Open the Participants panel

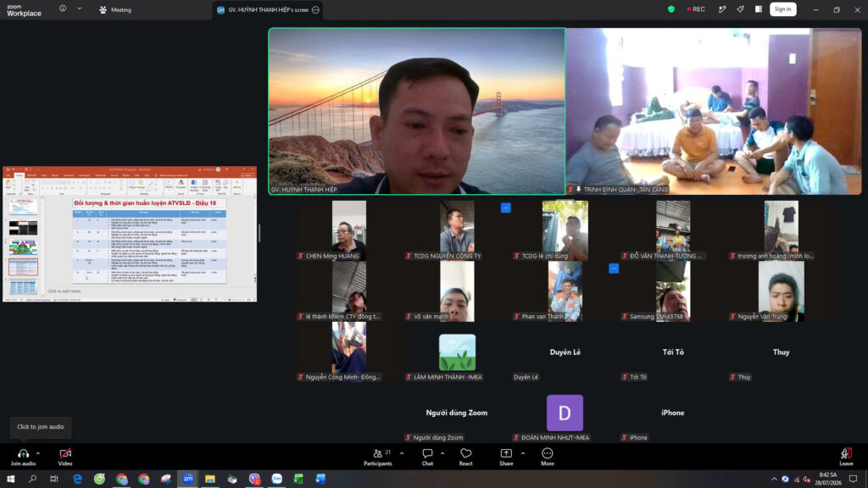tap(378, 457)
